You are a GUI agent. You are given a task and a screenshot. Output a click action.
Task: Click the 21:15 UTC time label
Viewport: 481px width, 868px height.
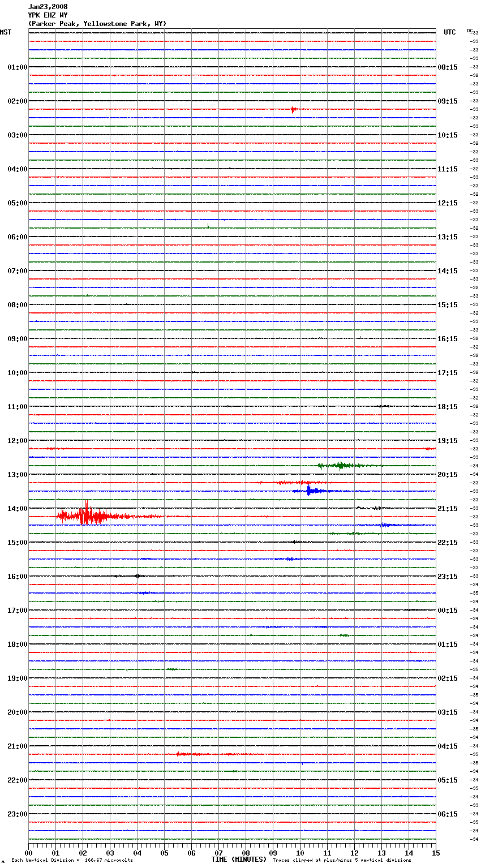[x=448, y=509]
